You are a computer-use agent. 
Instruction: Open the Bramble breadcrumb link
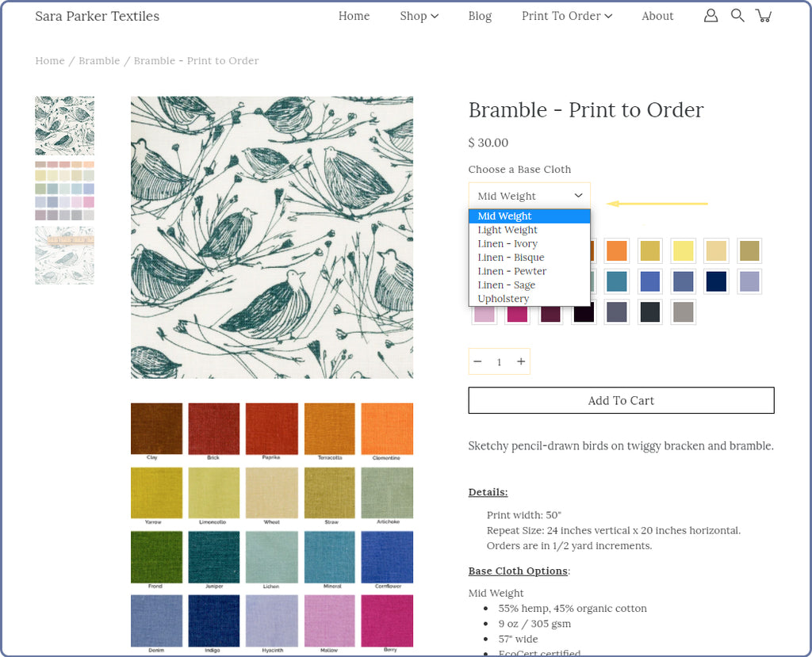coord(99,61)
